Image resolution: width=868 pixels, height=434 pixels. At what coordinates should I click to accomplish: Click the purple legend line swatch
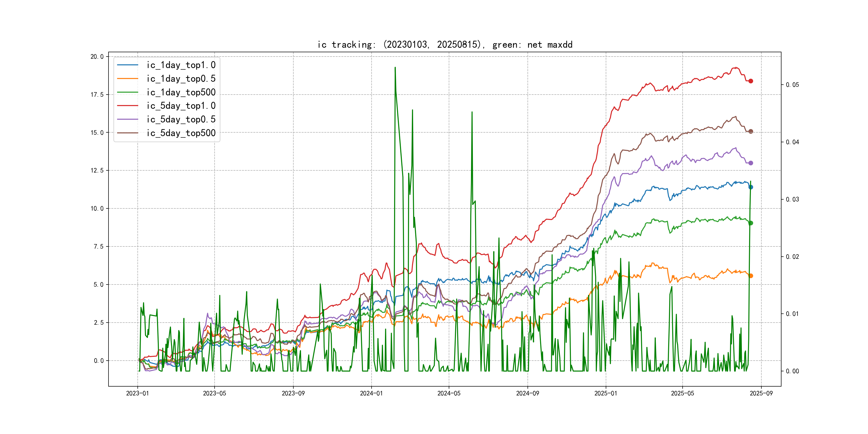(127, 119)
